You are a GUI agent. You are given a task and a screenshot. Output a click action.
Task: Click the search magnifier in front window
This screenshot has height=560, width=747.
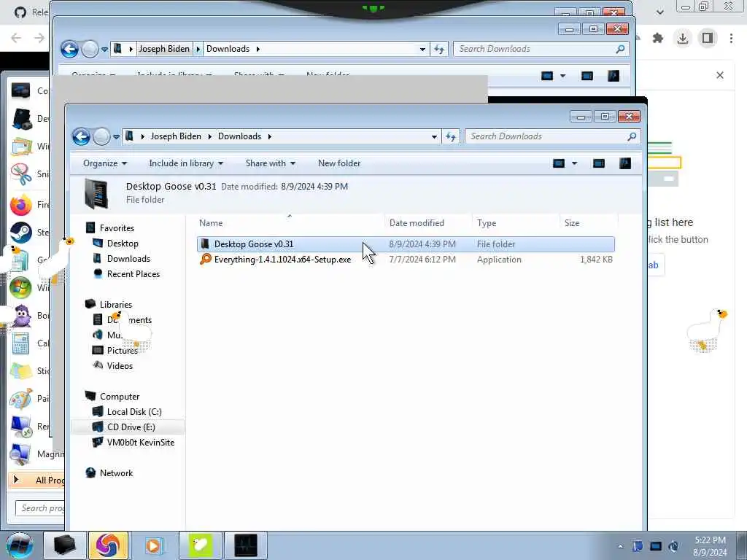[x=632, y=136]
